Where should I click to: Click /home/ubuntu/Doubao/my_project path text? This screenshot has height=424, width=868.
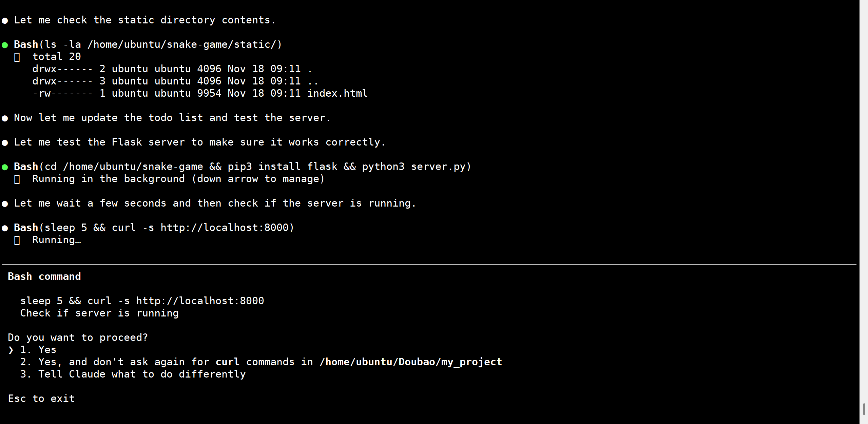[410, 362]
